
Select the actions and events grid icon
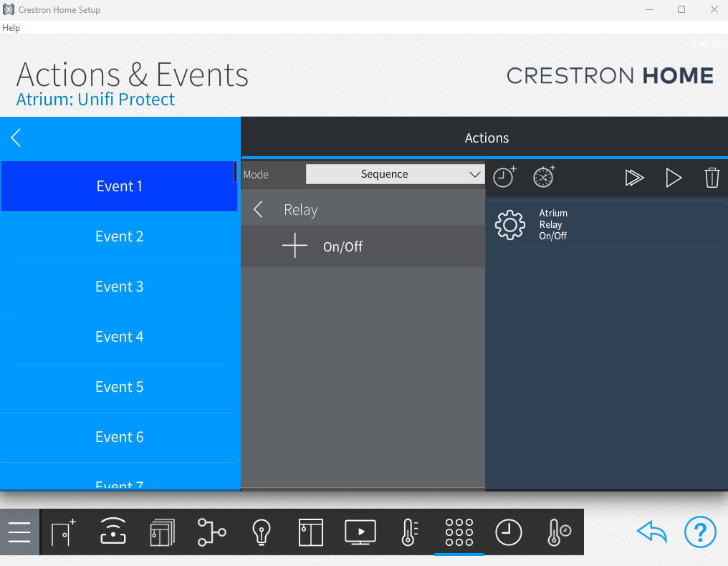pyautogui.click(x=459, y=532)
